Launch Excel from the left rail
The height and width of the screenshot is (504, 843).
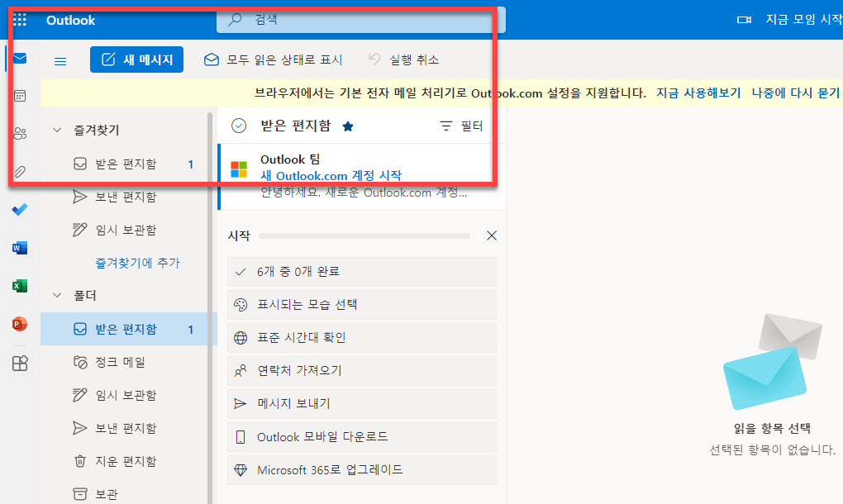(x=20, y=286)
